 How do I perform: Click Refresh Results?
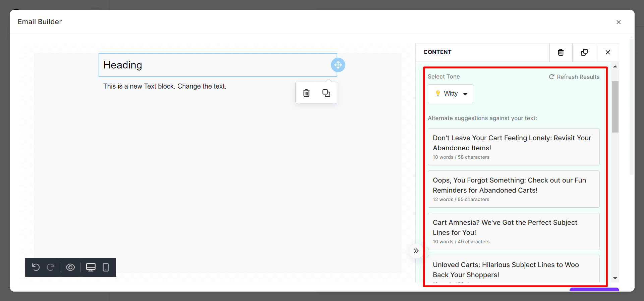[x=574, y=77]
